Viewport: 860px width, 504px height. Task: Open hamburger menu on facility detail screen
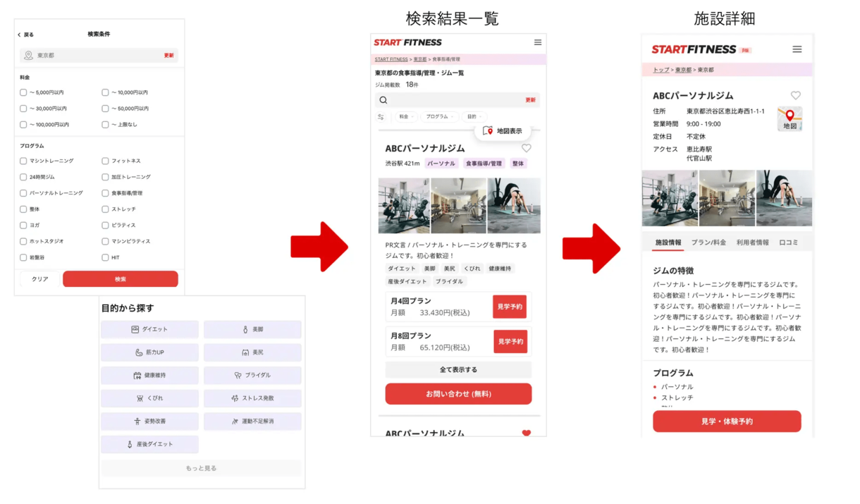(x=797, y=49)
